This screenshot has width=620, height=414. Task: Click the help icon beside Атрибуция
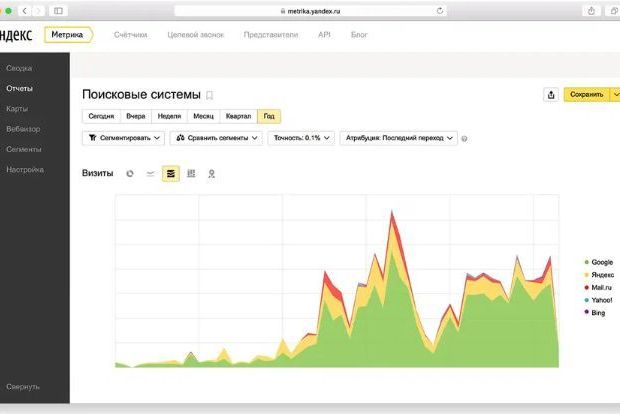(x=465, y=139)
